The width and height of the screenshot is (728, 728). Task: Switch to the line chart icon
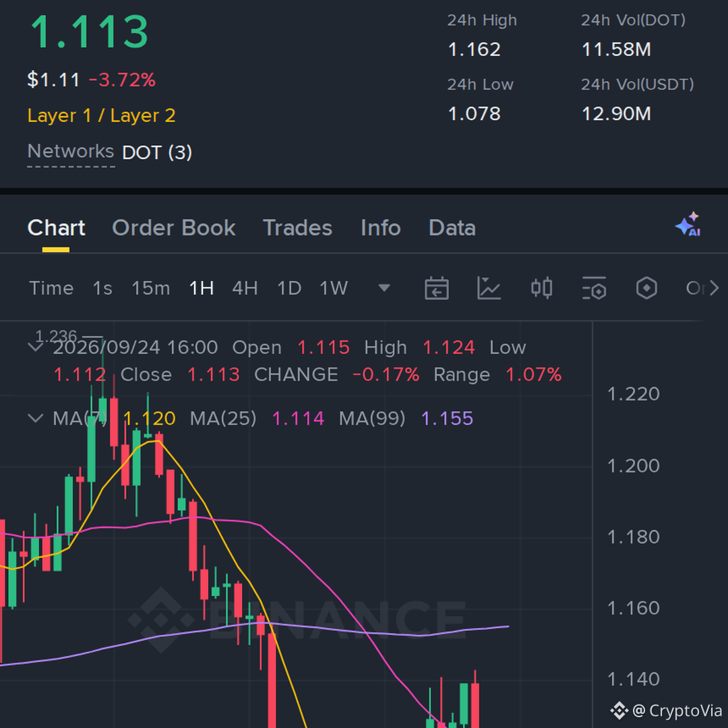(x=489, y=289)
